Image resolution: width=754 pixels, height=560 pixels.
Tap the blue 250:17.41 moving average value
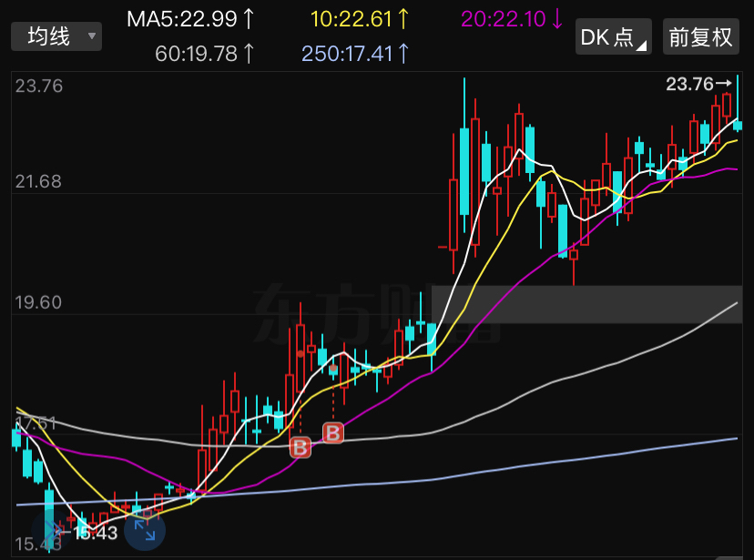[x=355, y=54]
